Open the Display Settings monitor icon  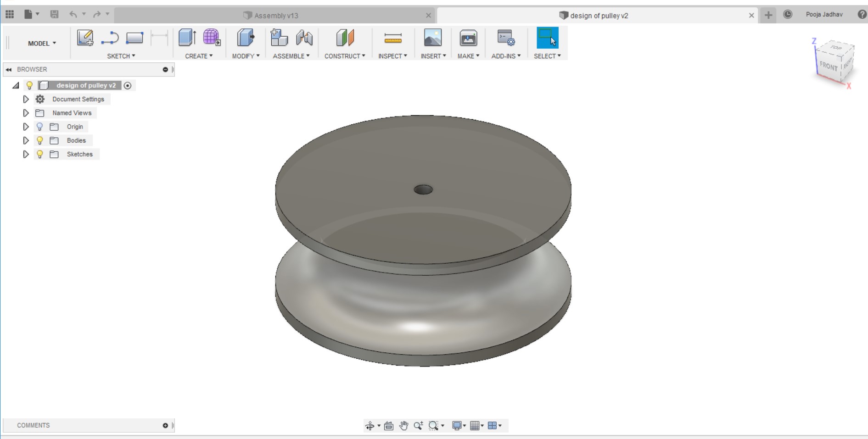(x=457, y=426)
